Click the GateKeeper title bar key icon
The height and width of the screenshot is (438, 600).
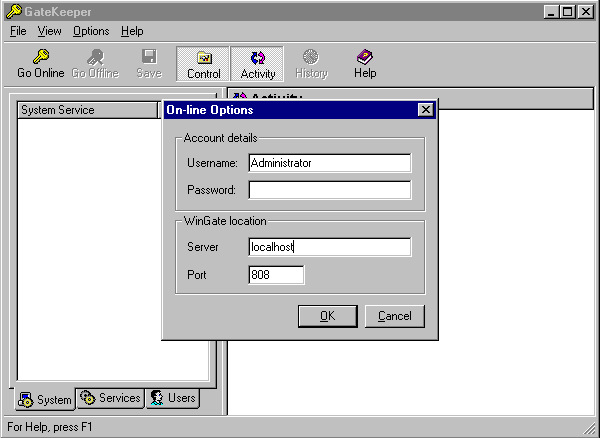pos(14,11)
